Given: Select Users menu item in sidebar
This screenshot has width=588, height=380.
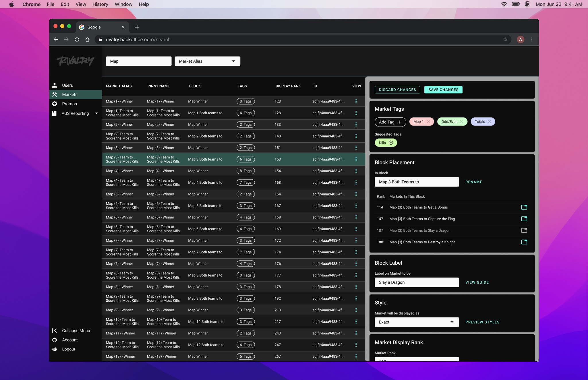Looking at the screenshot, I should click(x=68, y=85).
